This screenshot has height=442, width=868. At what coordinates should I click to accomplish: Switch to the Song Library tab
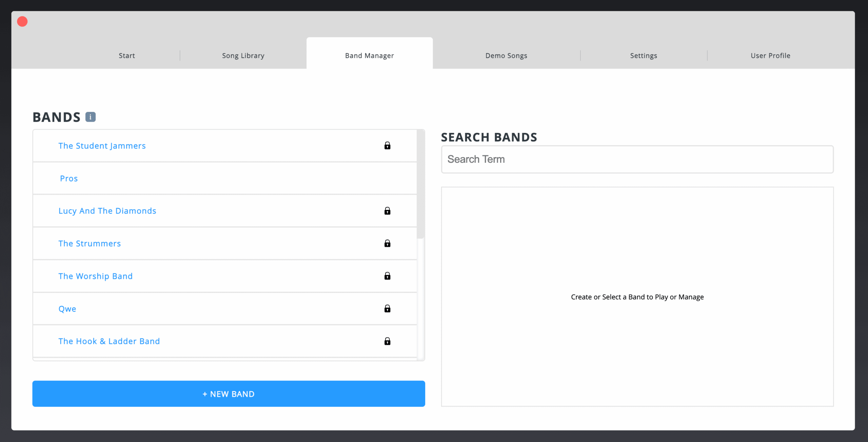[243, 56]
